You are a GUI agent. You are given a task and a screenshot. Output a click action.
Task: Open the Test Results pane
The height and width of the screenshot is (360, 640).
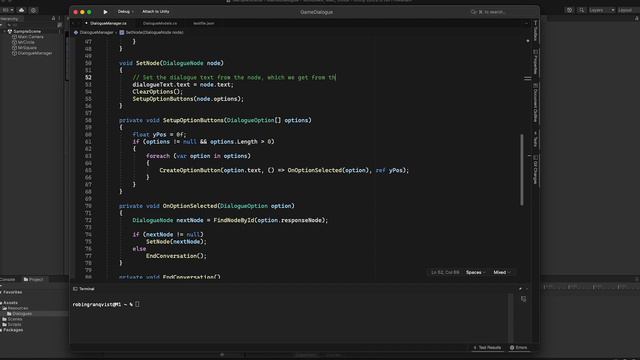pyautogui.click(x=487, y=347)
